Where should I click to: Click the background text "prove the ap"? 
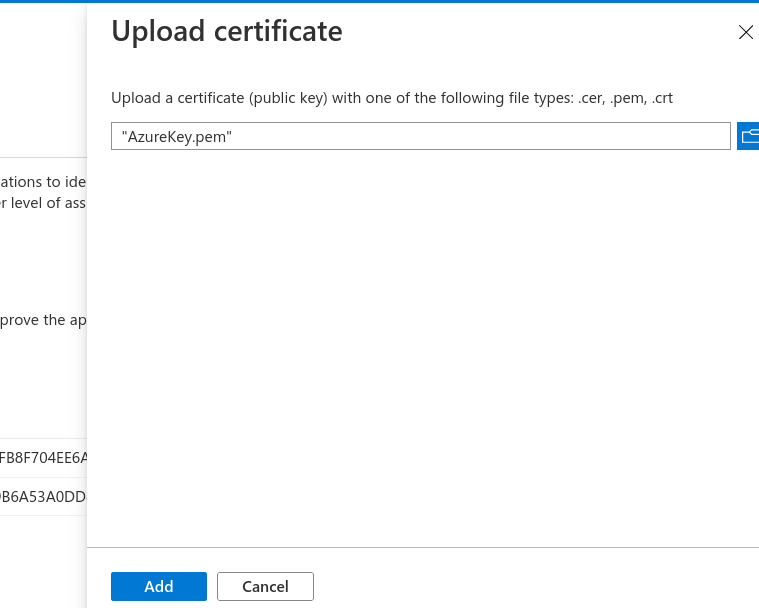(x=44, y=321)
